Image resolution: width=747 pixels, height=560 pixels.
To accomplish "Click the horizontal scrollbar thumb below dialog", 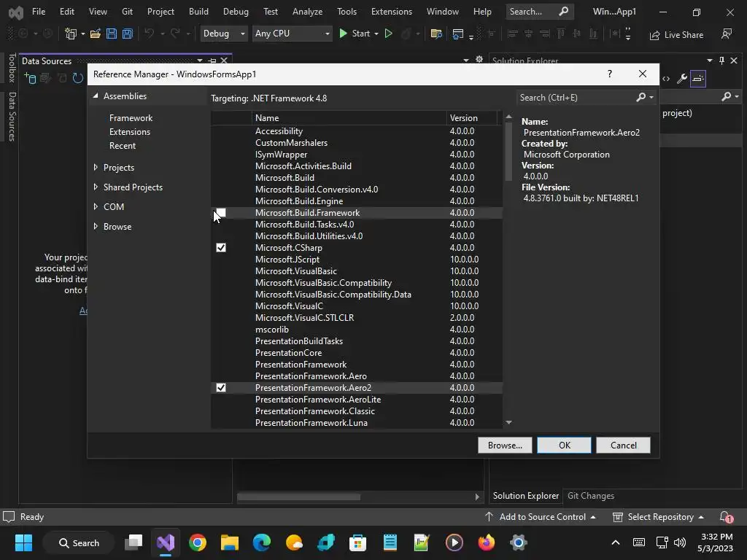I will coord(298,497).
